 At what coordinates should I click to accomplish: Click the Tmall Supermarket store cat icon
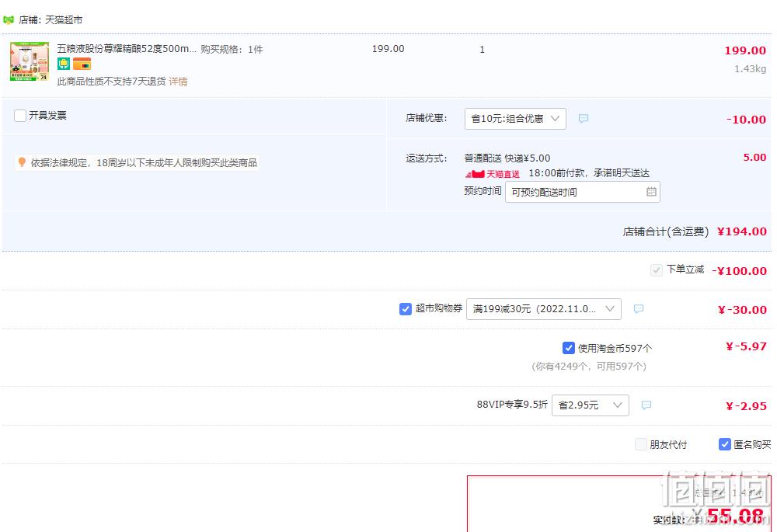click(9, 20)
